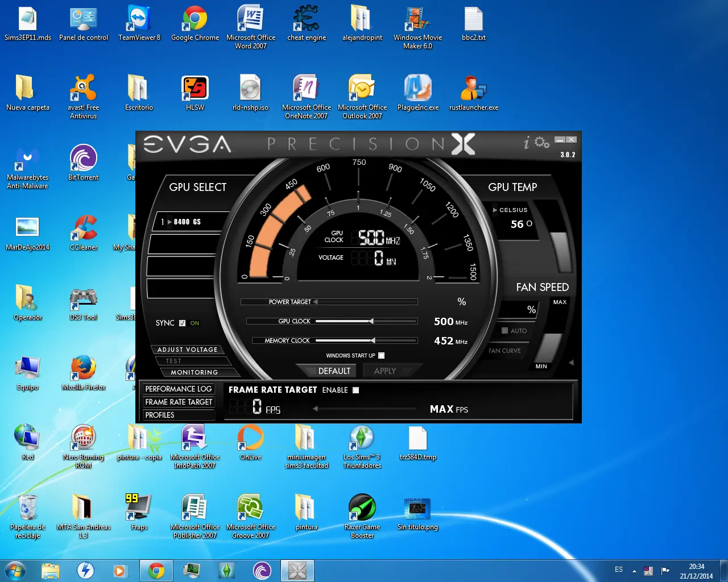Select Los Sims 3 Triunfadores icon
The image size is (728, 582).
(362, 447)
